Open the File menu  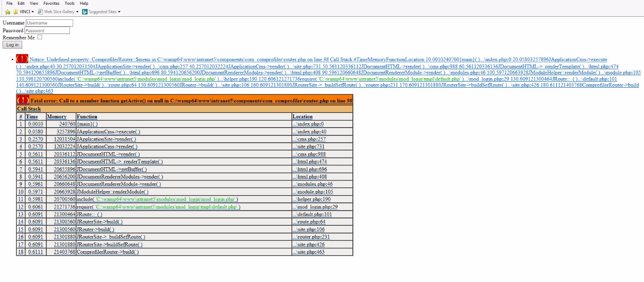[x=9, y=3]
